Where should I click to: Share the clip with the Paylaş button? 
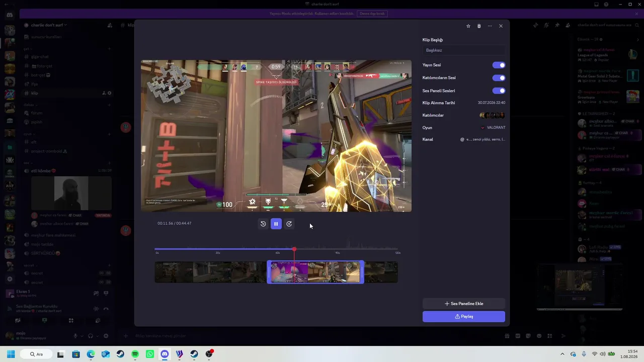coord(464,316)
